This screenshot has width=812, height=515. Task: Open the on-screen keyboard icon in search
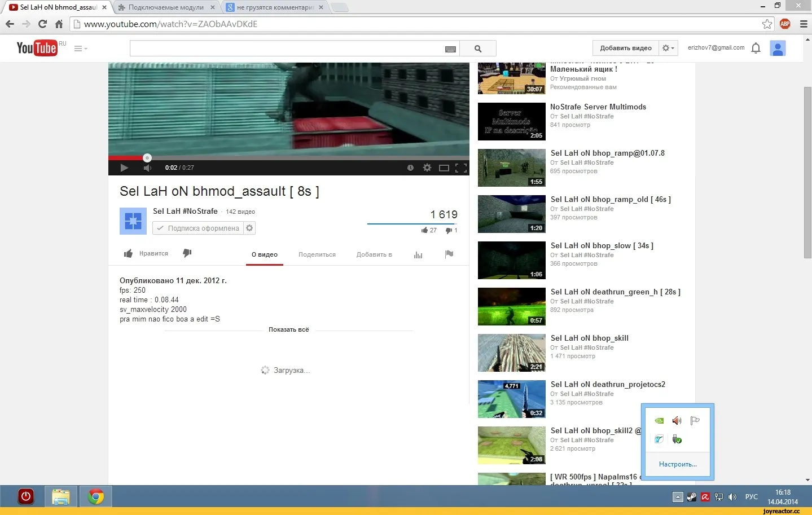pos(450,49)
